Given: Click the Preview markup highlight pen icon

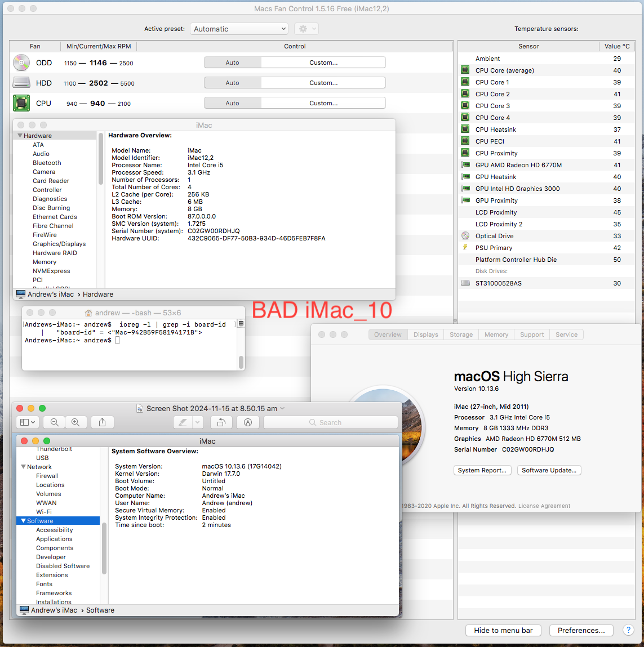Looking at the screenshot, I should 183,422.
